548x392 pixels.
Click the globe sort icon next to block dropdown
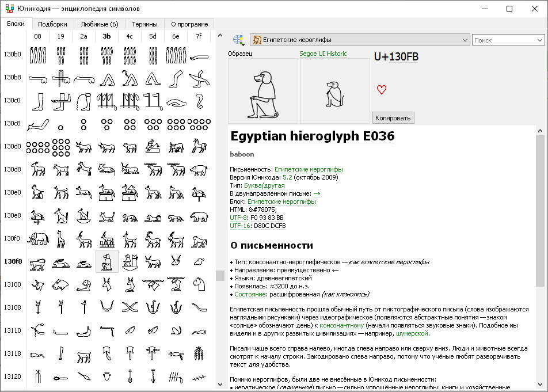[238, 40]
